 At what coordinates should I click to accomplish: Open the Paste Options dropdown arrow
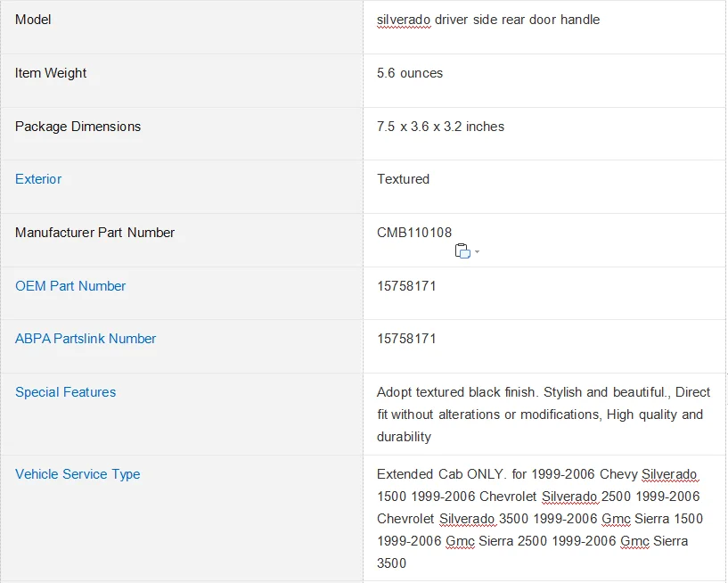pos(477,251)
